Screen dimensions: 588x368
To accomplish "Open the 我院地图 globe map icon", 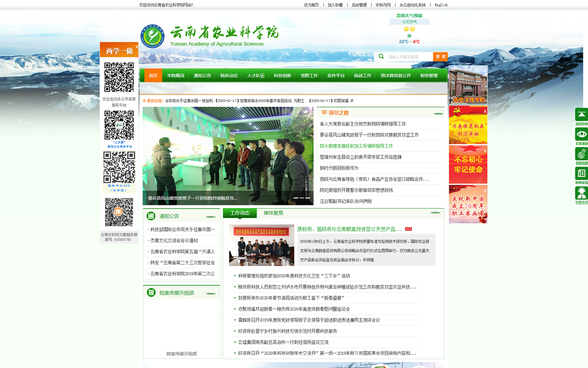I will [581, 154].
